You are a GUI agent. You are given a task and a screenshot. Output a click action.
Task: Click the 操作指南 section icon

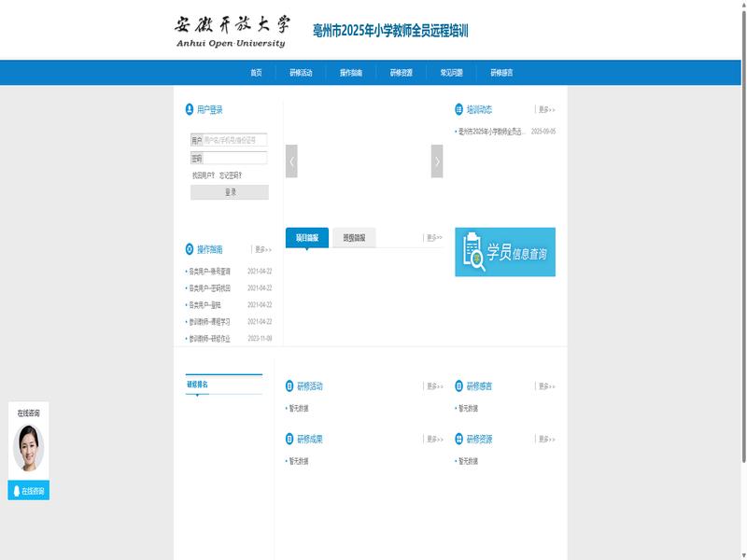190,249
